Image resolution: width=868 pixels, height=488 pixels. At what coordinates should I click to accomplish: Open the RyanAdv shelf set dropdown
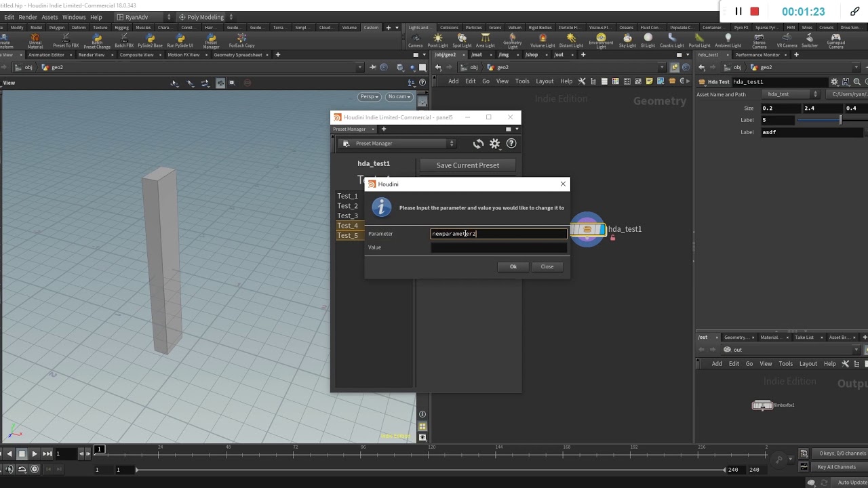coord(144,17)
